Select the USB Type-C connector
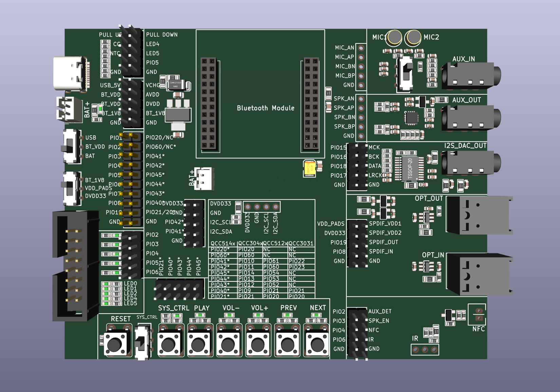This screenshot has width=560, height=392. click(x=71, y=74)
